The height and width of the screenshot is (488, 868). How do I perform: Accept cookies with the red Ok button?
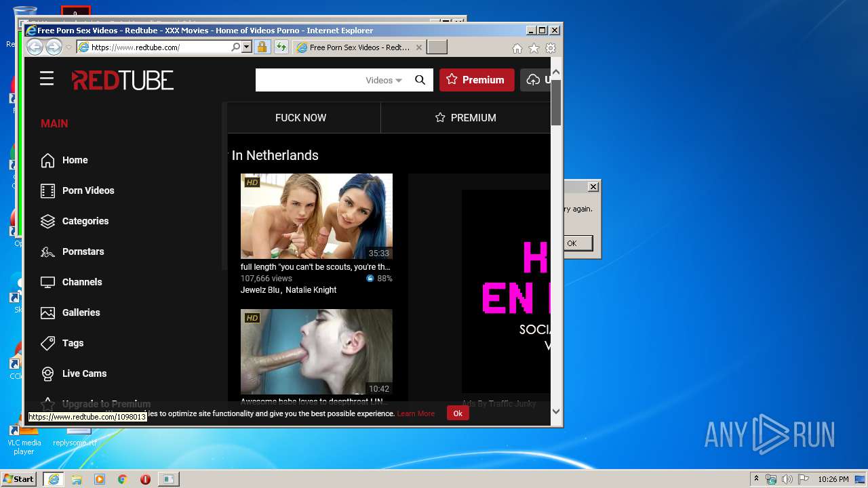[x=458, y=413]
